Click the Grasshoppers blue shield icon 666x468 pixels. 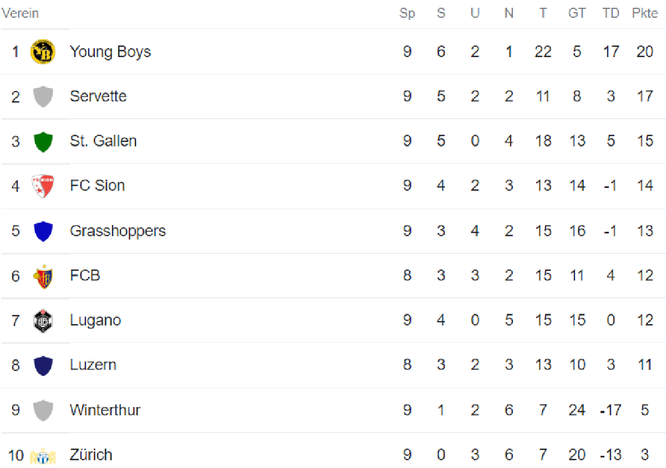pos(43,231)
